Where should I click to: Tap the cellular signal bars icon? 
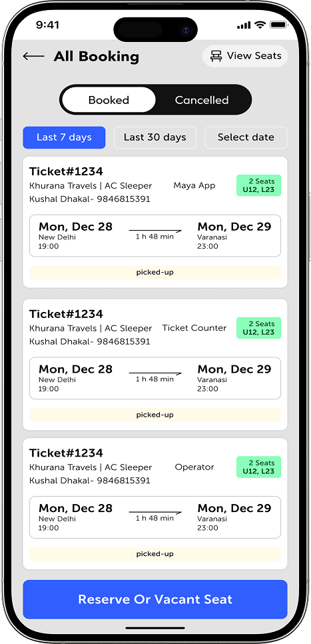pyautogui.click(x=244, y=25)
